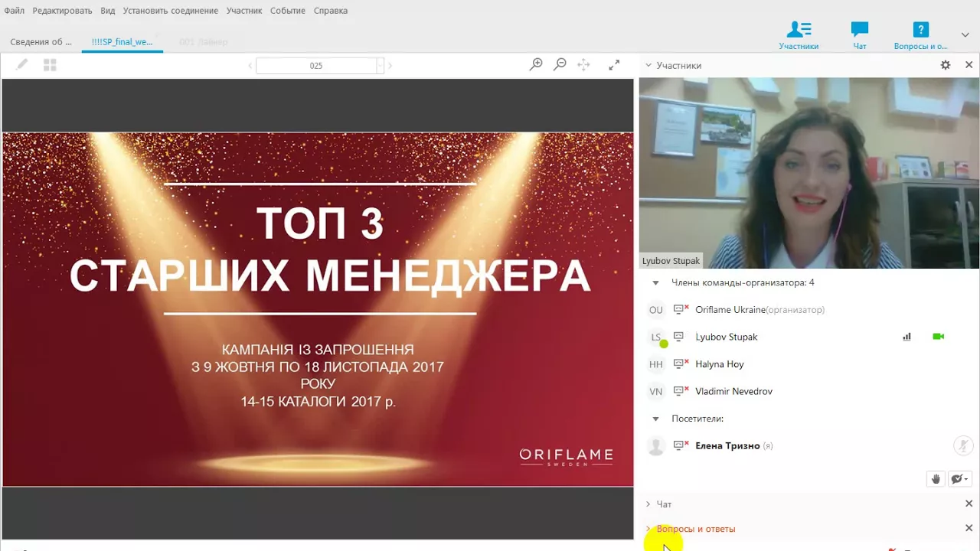The width and height of the screenshot is (980, 551).
Task: Open the slide number dropdown arrow
Action: (380, 66)
